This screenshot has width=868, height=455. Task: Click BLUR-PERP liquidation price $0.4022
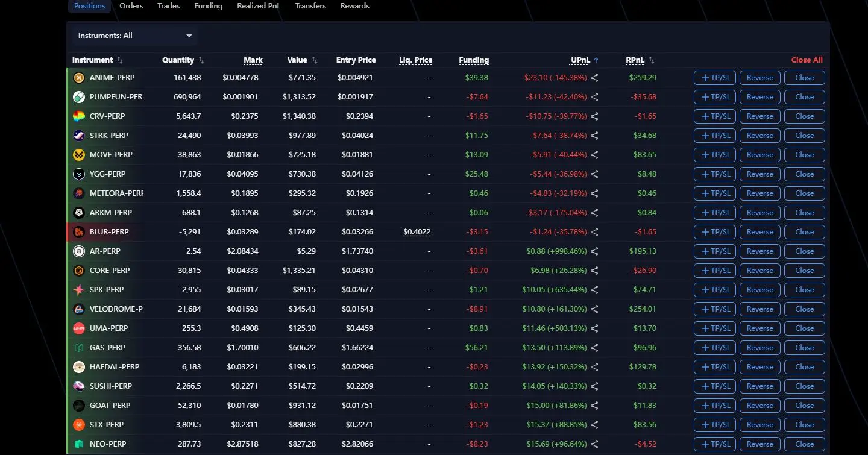pyautogui.click(x=417, y=232)
